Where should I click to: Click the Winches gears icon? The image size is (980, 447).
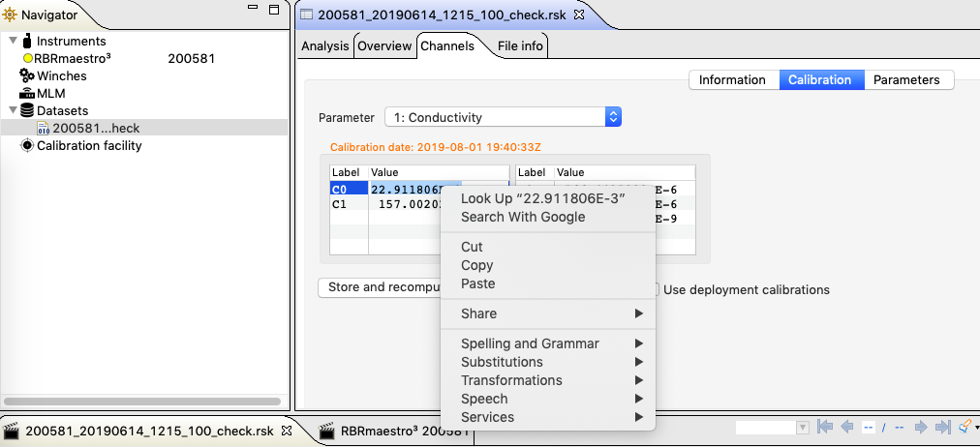click(x=27, y=76)
